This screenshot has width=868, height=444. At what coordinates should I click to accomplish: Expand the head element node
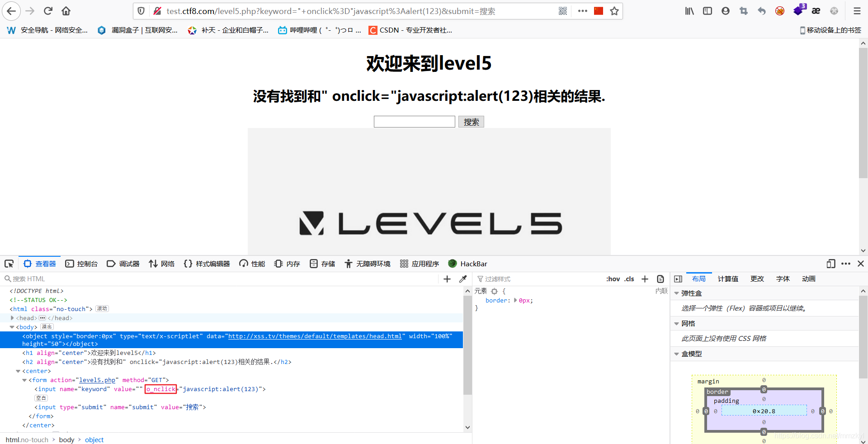pyautogui.click(x=12, y=318)
